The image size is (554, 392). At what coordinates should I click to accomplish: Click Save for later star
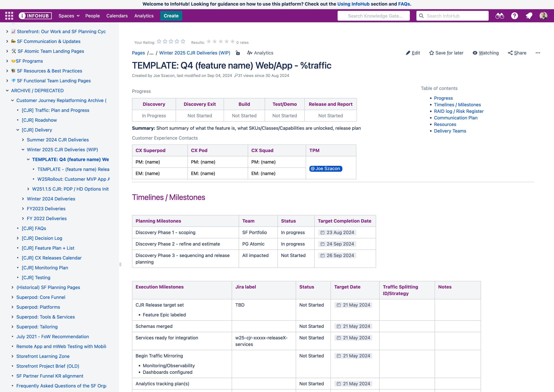pyautogui.click(x=446, y=53)
